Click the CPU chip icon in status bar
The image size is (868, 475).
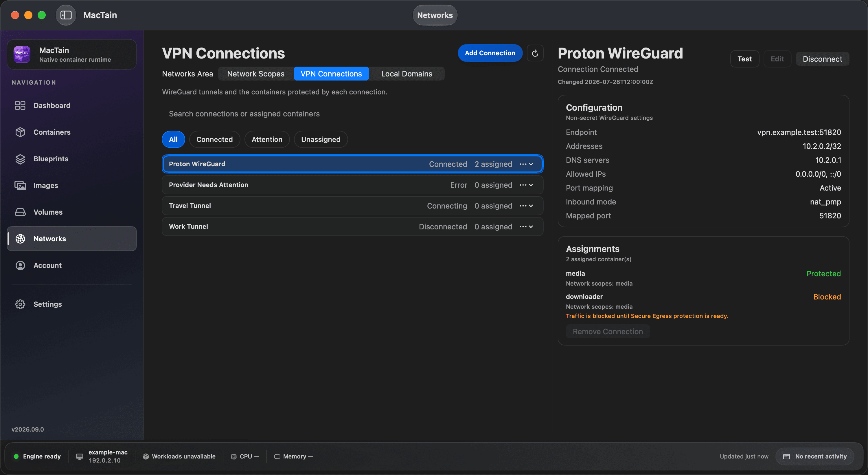[x=233, y=456]
